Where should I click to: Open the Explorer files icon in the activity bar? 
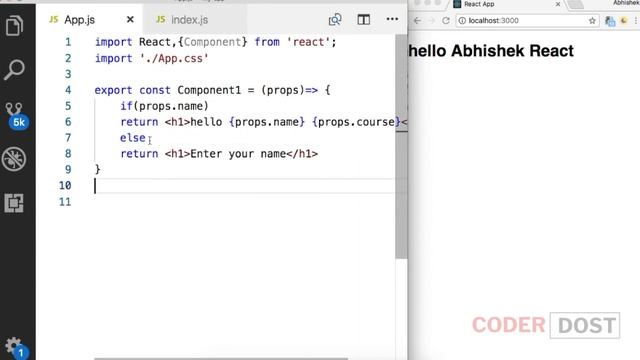point(14,26)
